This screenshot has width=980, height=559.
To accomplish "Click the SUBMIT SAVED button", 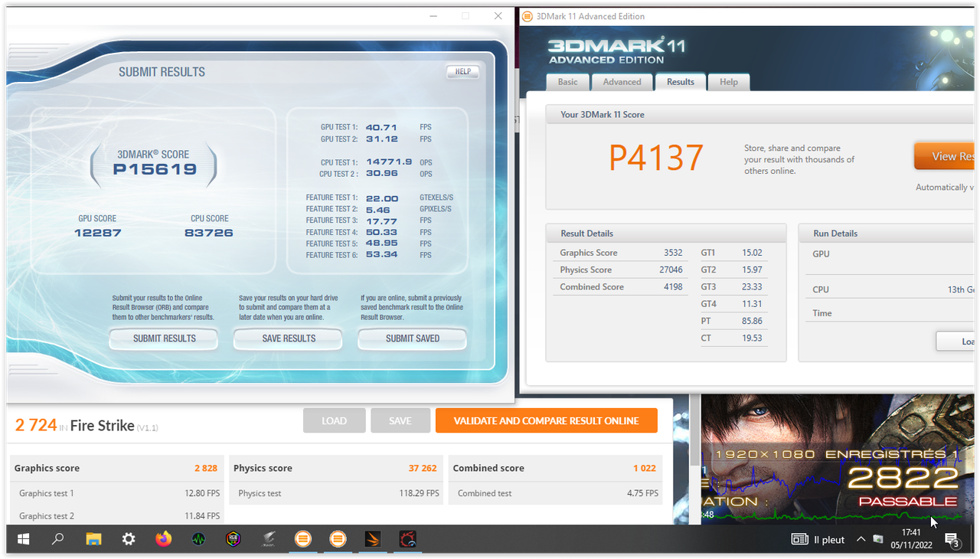I will pyautogui.click(x=413, y=338).
